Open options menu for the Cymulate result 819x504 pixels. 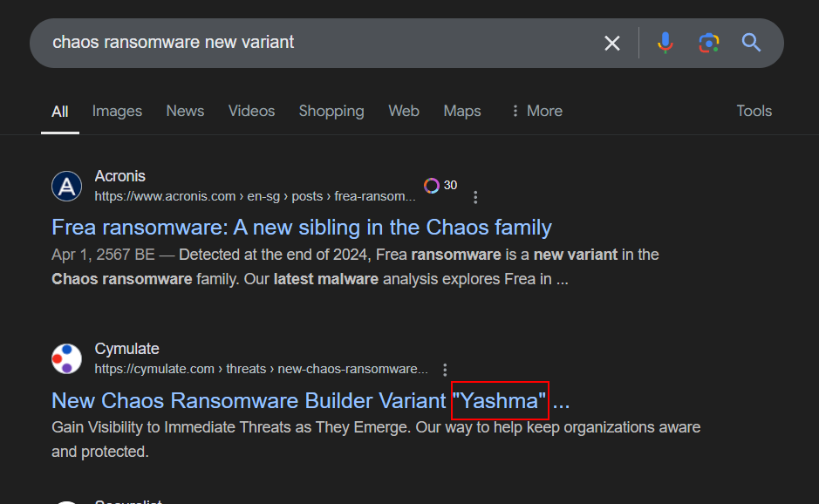point(445,370)
